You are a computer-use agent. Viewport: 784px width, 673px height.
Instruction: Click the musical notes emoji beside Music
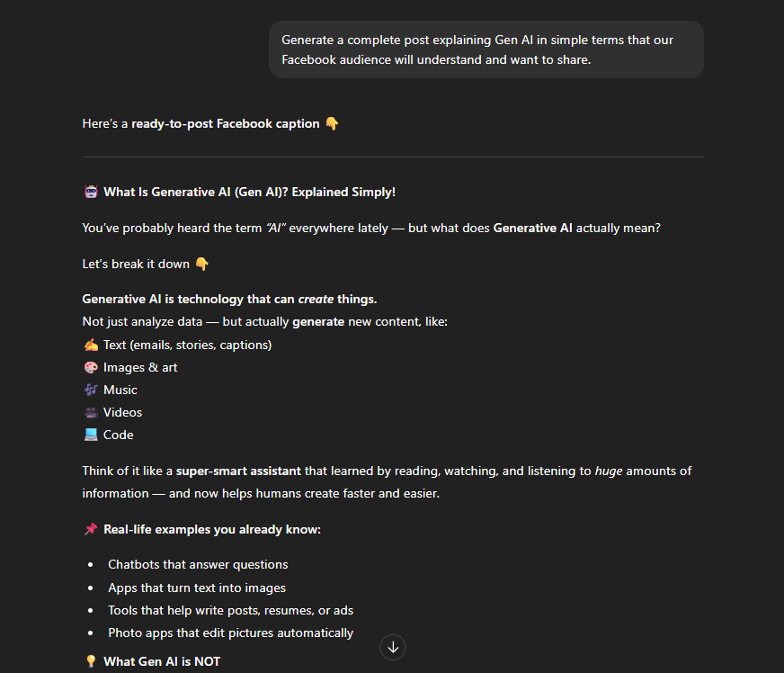point(89,389)
